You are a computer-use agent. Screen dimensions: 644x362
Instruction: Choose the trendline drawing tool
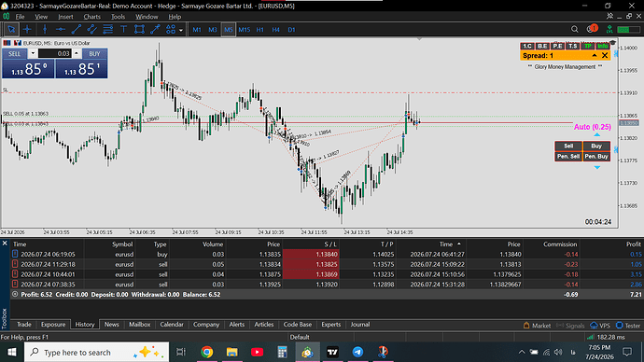[x=76, y=30]
